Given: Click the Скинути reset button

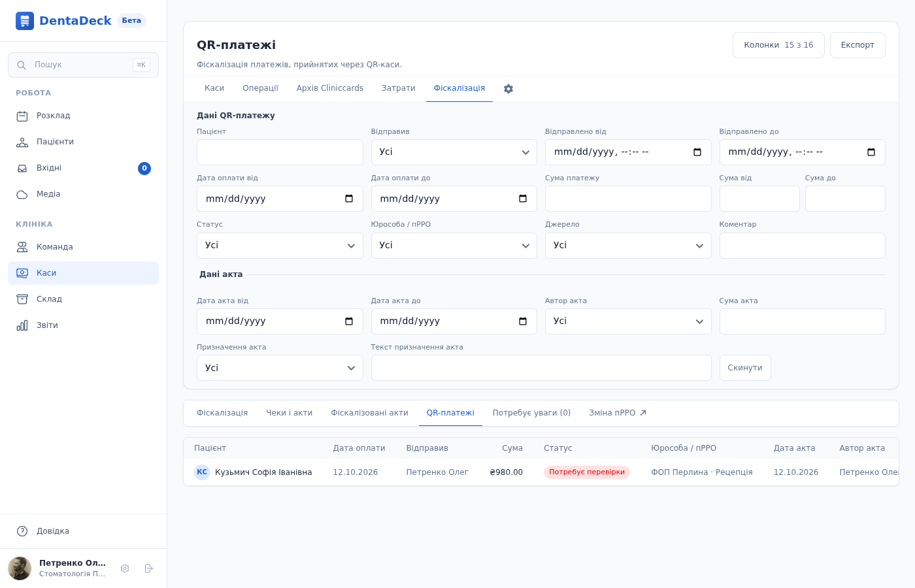Looking at the screenshot, I should click(x=745, y=368).
